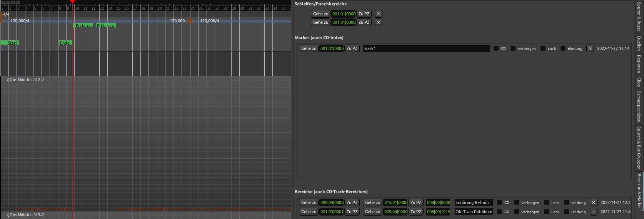Select the orange tempo marker before 120,000/4
Screen dimensions: 644x219
point(190,20)
